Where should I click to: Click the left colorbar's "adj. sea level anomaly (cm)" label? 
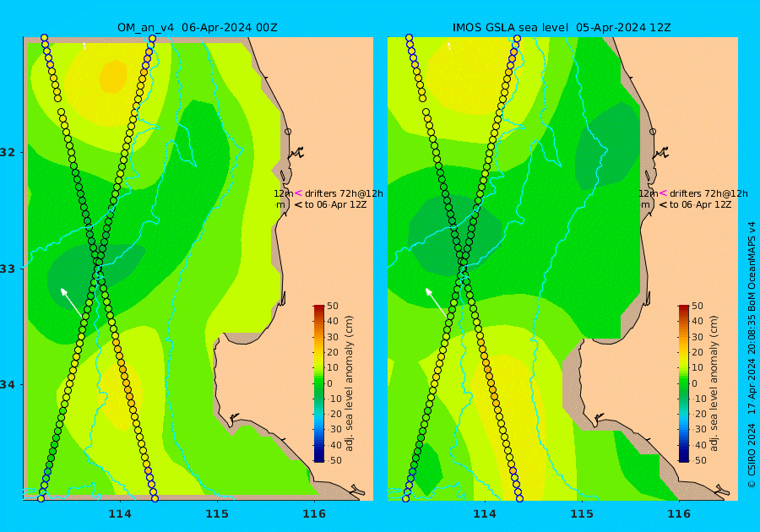pos(349,383)
